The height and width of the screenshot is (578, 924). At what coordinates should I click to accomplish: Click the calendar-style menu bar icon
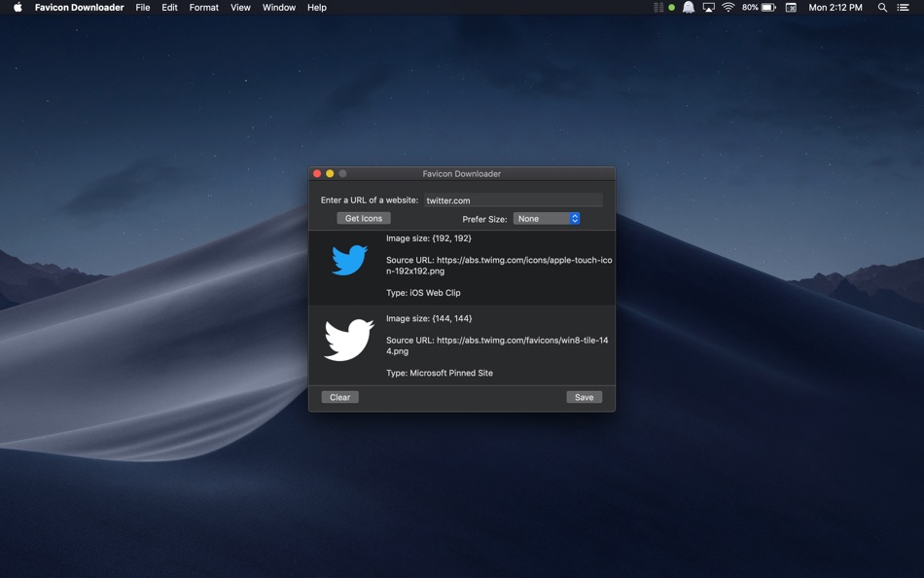point(792,7)
